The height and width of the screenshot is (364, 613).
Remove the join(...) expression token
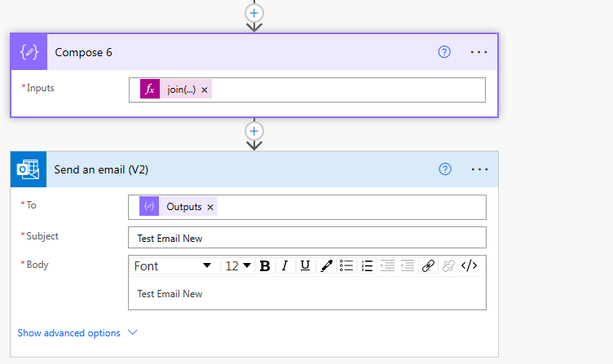pos(205,90)
